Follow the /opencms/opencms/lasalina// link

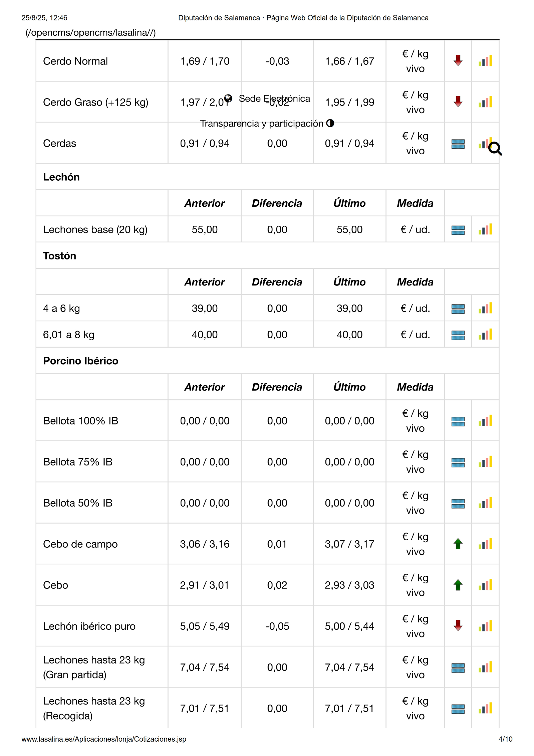click(x=90, y=33)
